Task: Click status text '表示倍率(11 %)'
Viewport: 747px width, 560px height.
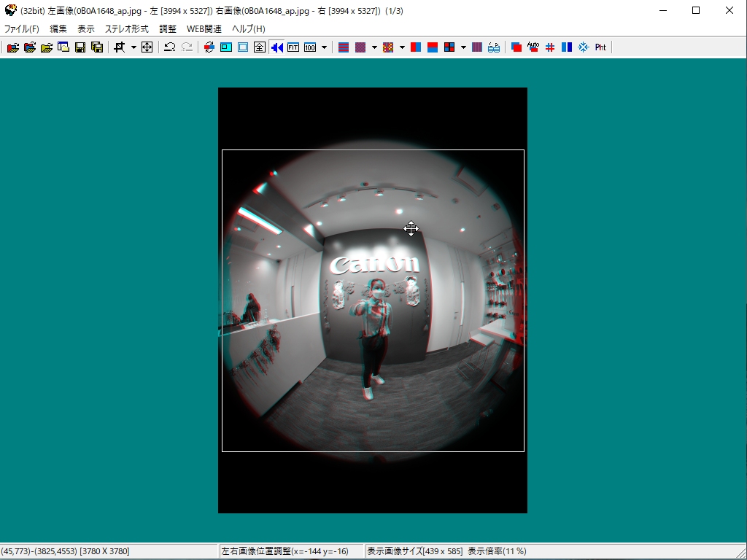Action: coord(498,551)
